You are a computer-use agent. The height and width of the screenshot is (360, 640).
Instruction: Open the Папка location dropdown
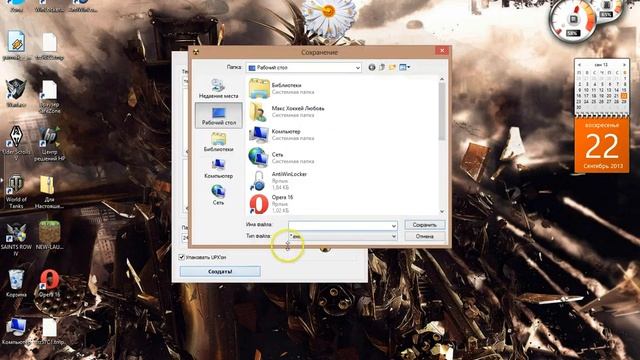[304, 67]
